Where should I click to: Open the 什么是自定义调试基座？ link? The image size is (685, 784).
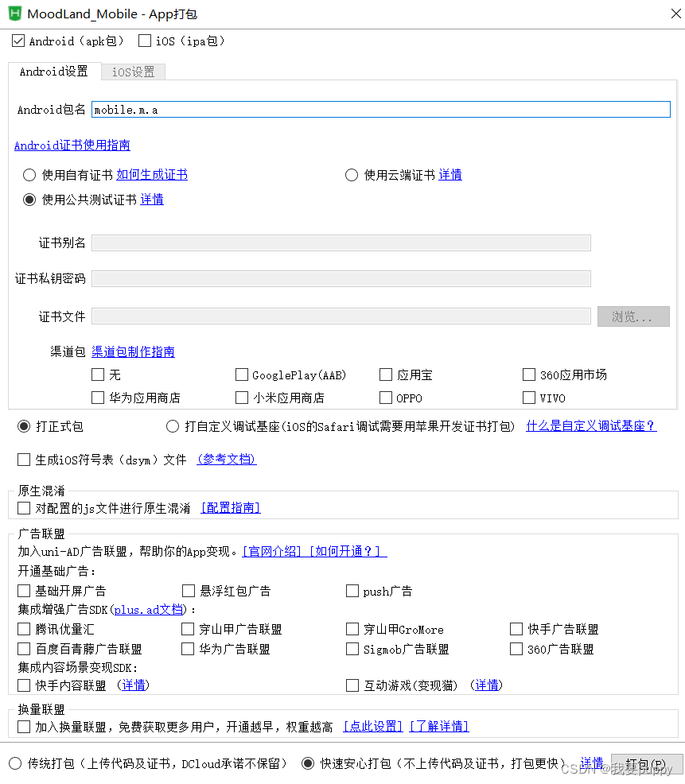point(591,426)
